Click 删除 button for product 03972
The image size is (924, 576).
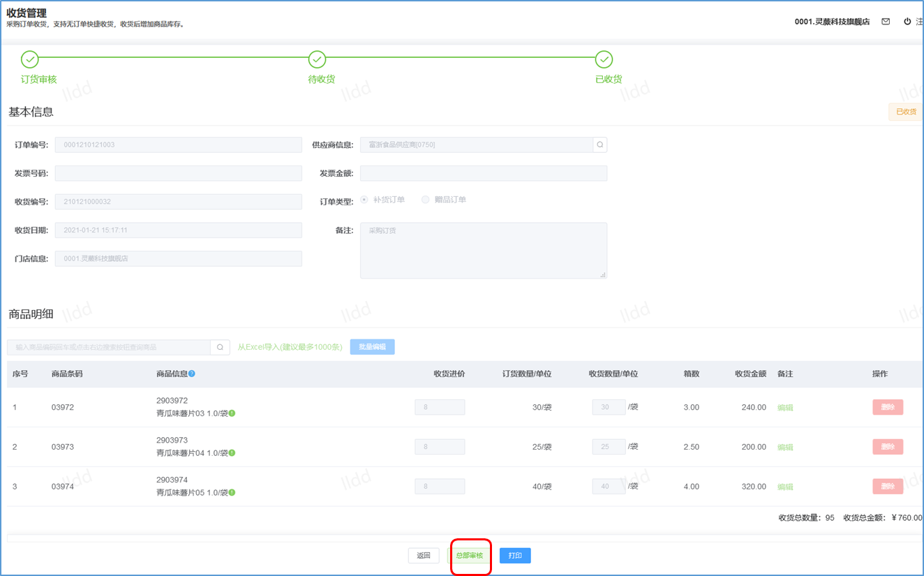pyautogui.click(x=887, y=407)
